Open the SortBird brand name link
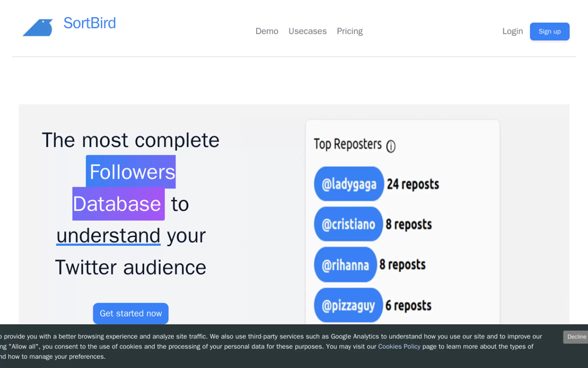Image resolution: width=588 pixels, height=368 pixels. [x=89, y=23]
